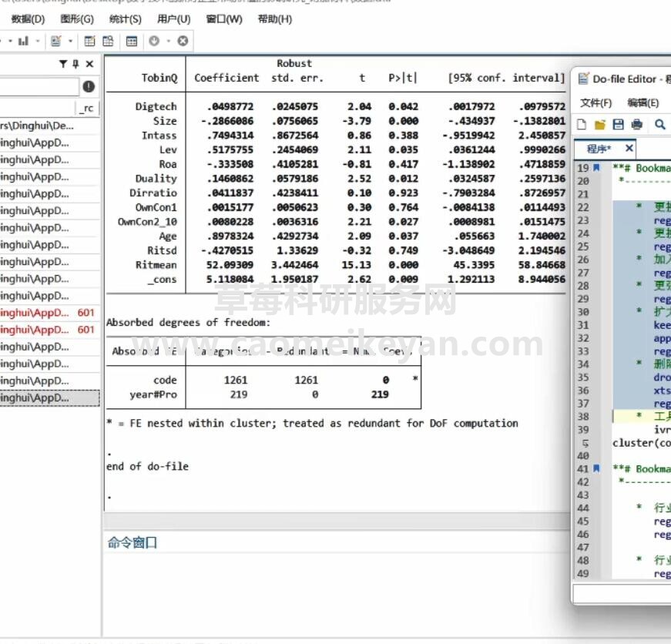671x644 pixels.
Task: Click line number 22 in Do-file Editor
Action: pyautogui.click(x=583, y=207)
